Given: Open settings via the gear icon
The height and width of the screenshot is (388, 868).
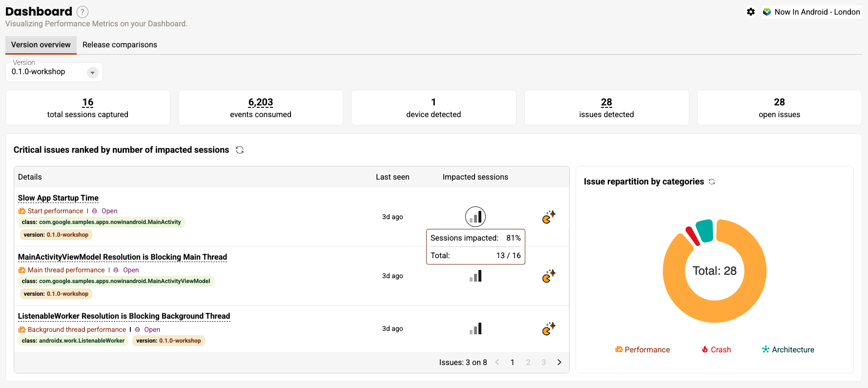Looking at the screenshot, I should tap(751, 12).
